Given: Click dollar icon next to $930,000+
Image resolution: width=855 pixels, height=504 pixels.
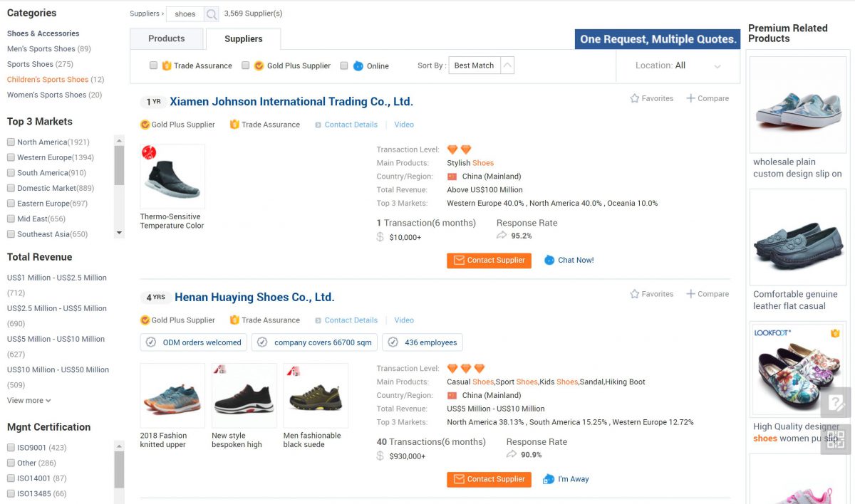Looking at the screenshot, I should (x=380, y=456).
